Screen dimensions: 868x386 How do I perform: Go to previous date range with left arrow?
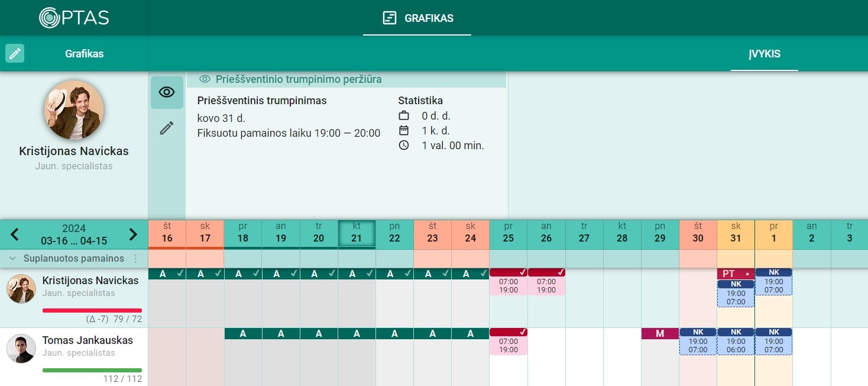tap(15, 235)
